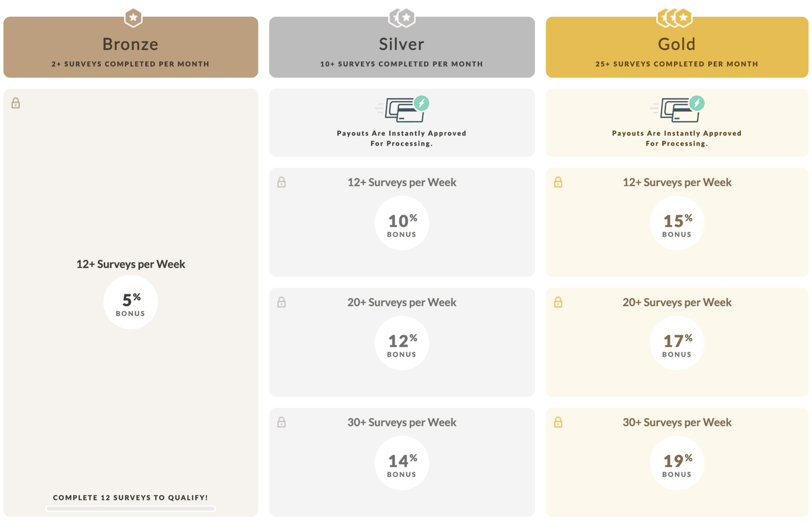This screenshot has height=523, width=812.
Task: Click the Complete 12 Surveys to Qualify link
Action: (x=130, y=497)
